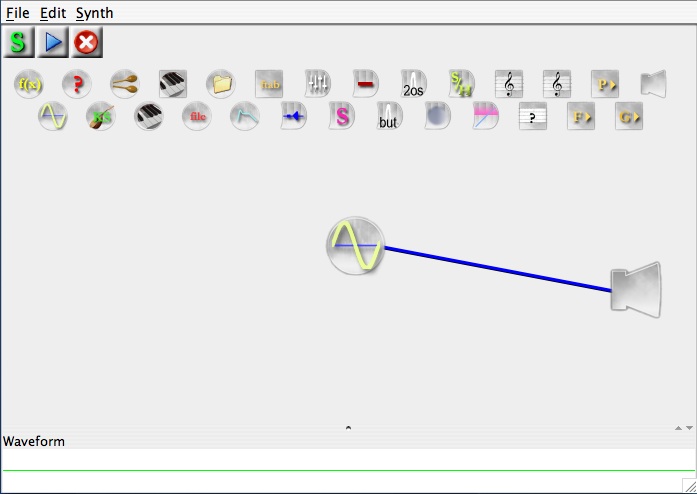The height and width of the screenshot is (494, 697).
Task: Select the mixer faders icon
Action: tap(317, 84)
